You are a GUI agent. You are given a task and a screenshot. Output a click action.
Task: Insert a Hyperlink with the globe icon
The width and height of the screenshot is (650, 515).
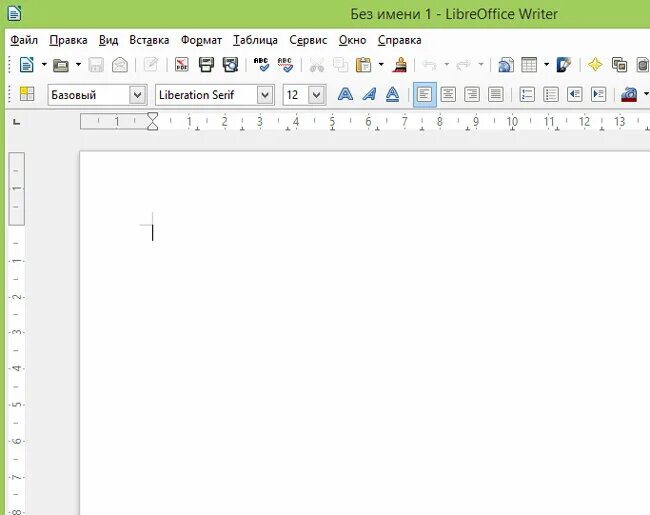pyautogui.click(x=506, y=65)
